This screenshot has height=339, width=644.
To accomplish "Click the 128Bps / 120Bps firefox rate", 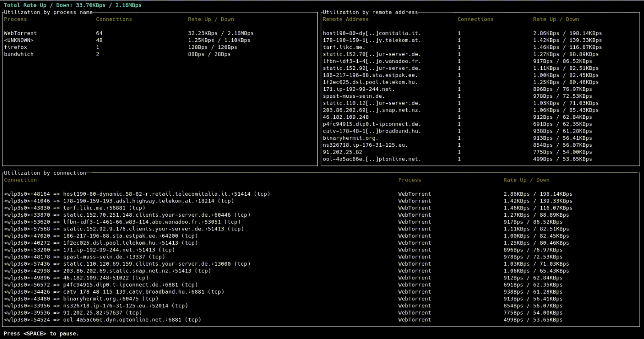I will (x=213, y=47).
